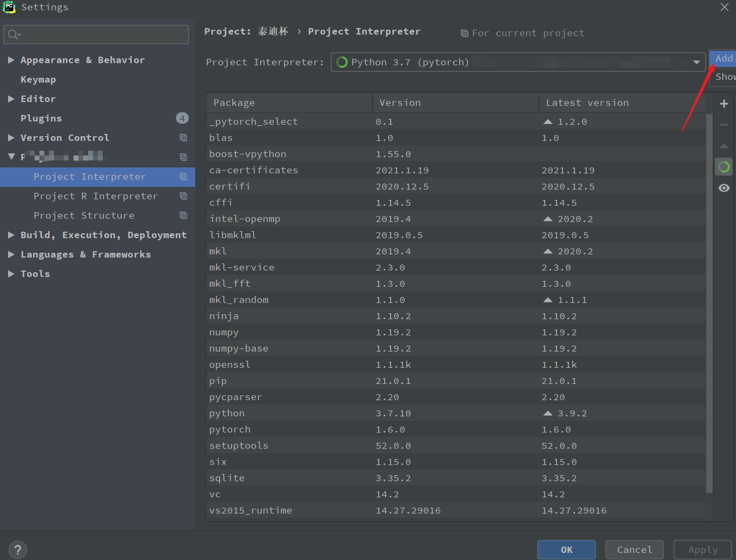Expand the Editor section
The width and height of the screenshot is (736, 560).
pyautogui.click(x=11, y=99)
